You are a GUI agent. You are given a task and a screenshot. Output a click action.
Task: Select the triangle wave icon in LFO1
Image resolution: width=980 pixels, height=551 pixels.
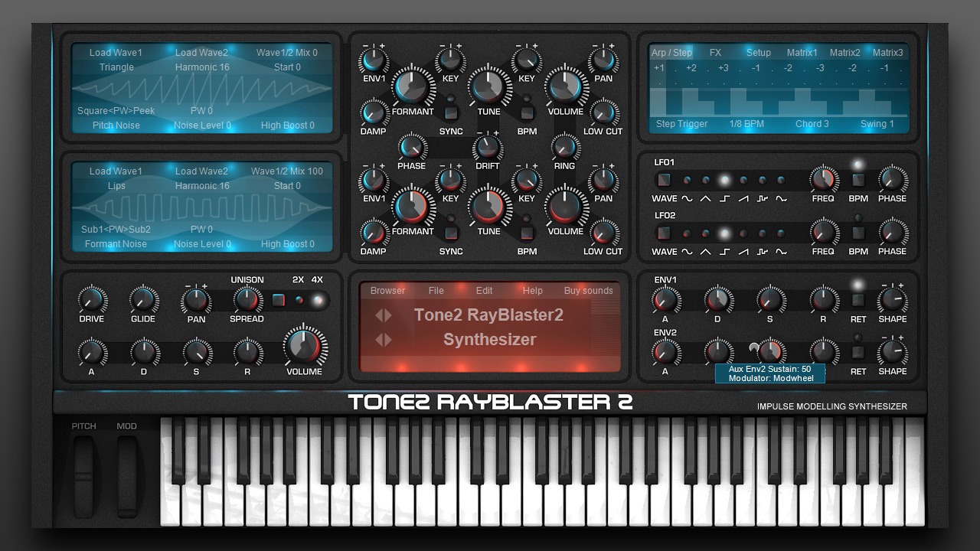[x=706, y=199]
